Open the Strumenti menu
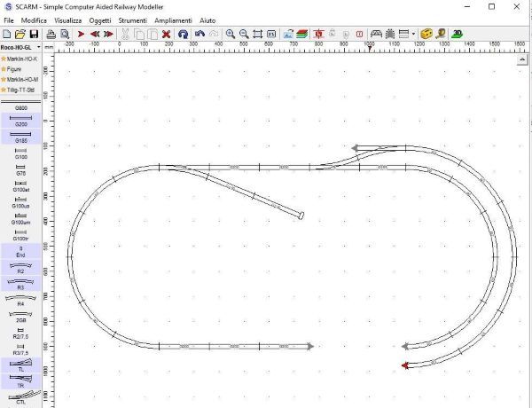Image resolution: width=532 pixels, height=408 pixels. 133,20
